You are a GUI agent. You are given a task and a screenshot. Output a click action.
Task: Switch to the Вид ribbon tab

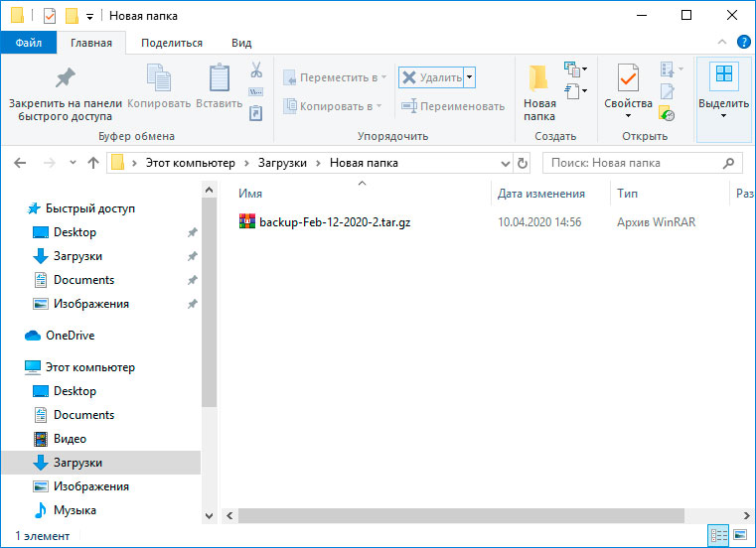coord(241,43)
